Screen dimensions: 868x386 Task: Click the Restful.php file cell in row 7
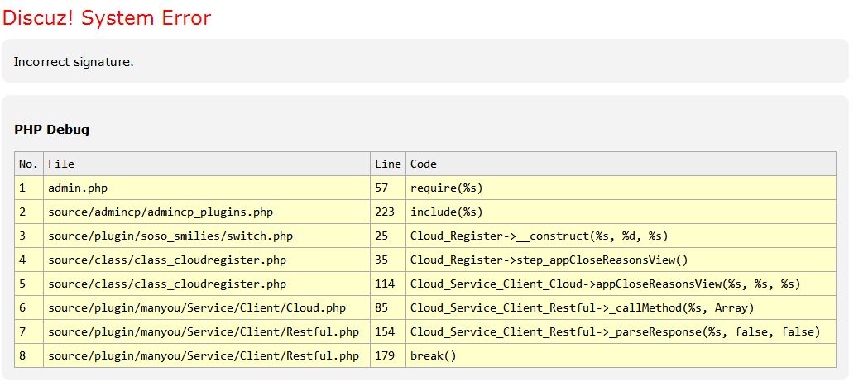[x=207, y=331]
